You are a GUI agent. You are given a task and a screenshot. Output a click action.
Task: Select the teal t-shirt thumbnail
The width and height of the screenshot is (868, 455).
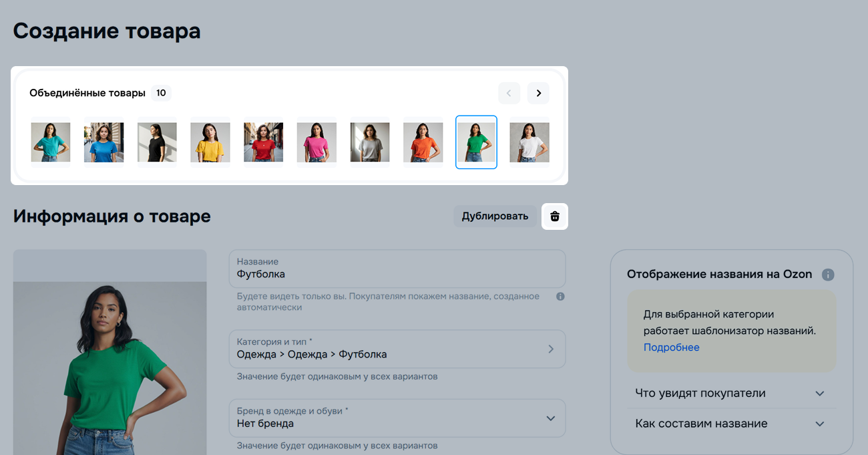[x=51, y=142]
